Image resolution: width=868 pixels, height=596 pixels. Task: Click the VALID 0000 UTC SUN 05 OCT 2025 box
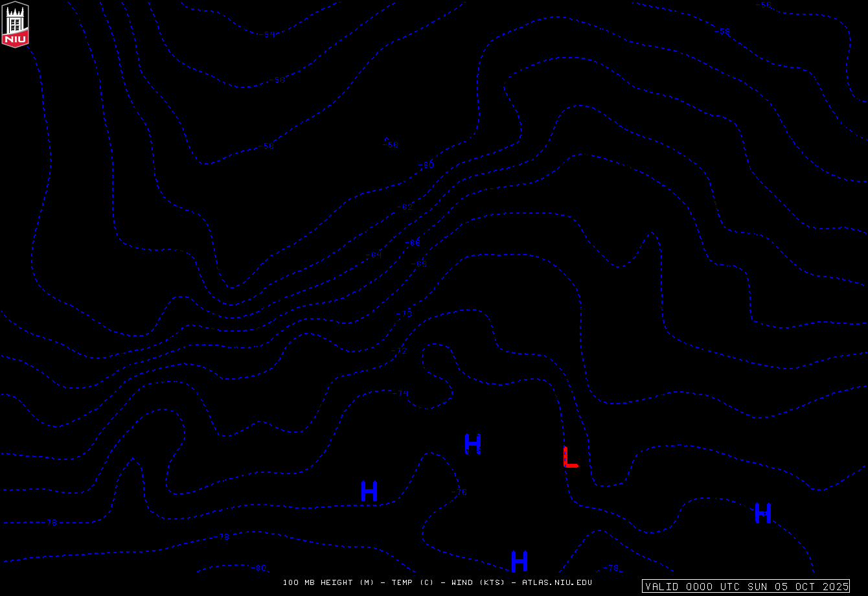click(x=746, y=586)
